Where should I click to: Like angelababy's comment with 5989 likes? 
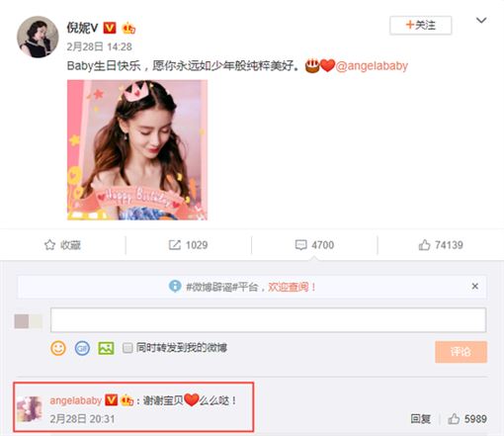[x=454, y=419]
